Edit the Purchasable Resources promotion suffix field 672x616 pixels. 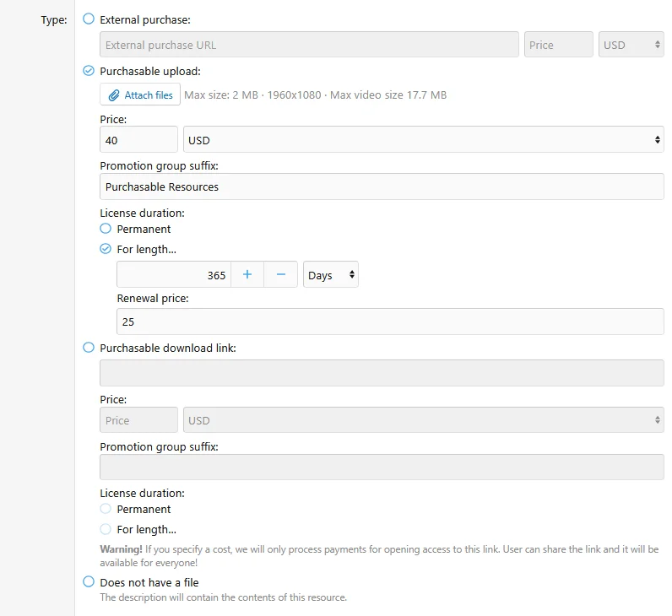tap(382, 186)
